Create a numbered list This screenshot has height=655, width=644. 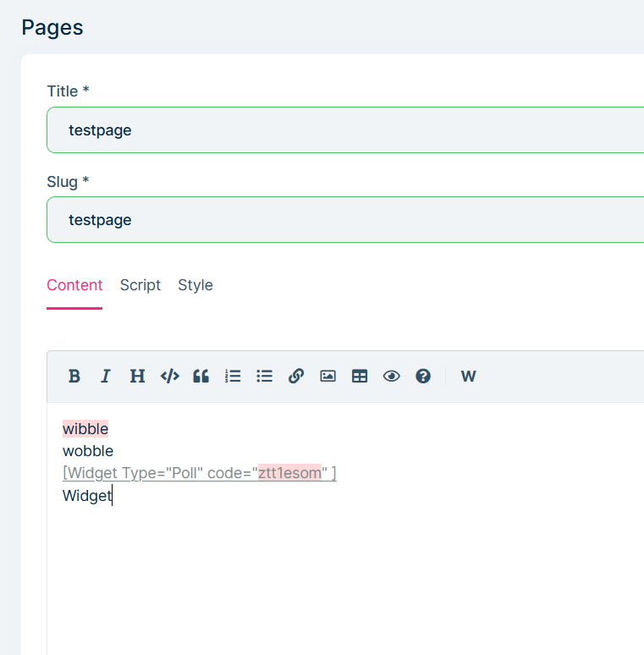click(233, 377)
